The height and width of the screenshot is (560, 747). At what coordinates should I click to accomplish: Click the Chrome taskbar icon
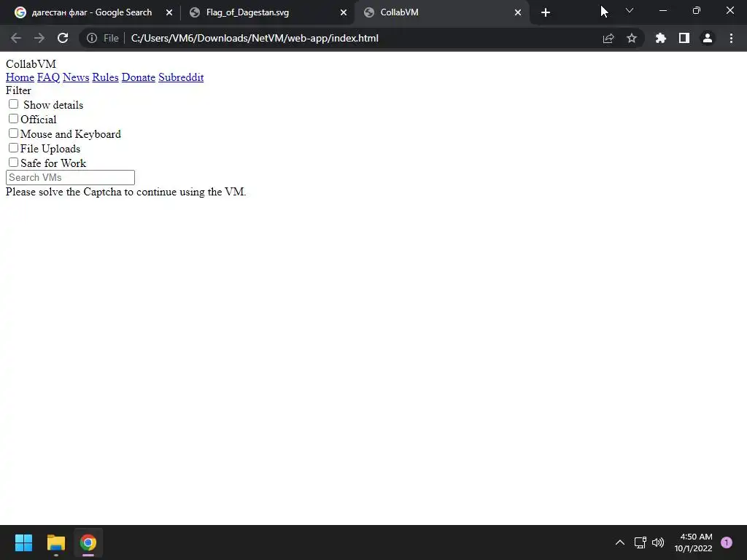tap(88, 542)
